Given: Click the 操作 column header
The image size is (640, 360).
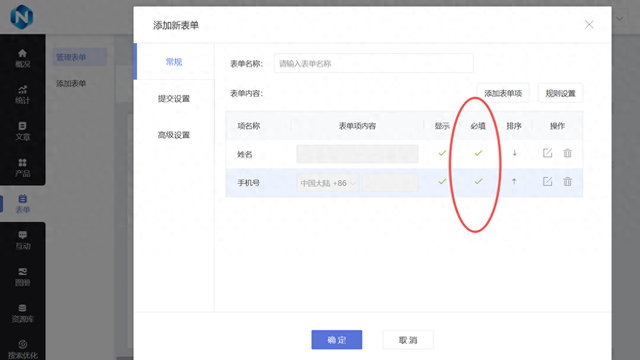Looking at the screenshot, I should tap(558, 126).
